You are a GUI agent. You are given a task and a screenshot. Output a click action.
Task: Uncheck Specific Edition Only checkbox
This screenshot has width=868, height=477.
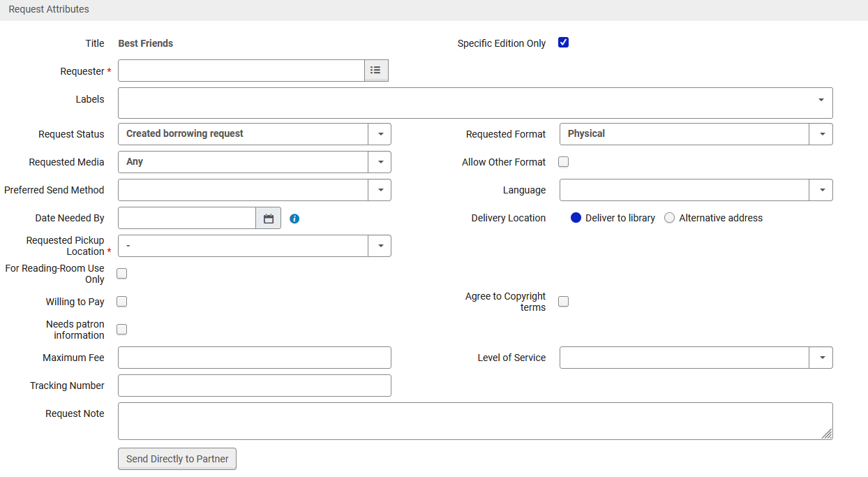pyautogui.click(x=564, y=43)
